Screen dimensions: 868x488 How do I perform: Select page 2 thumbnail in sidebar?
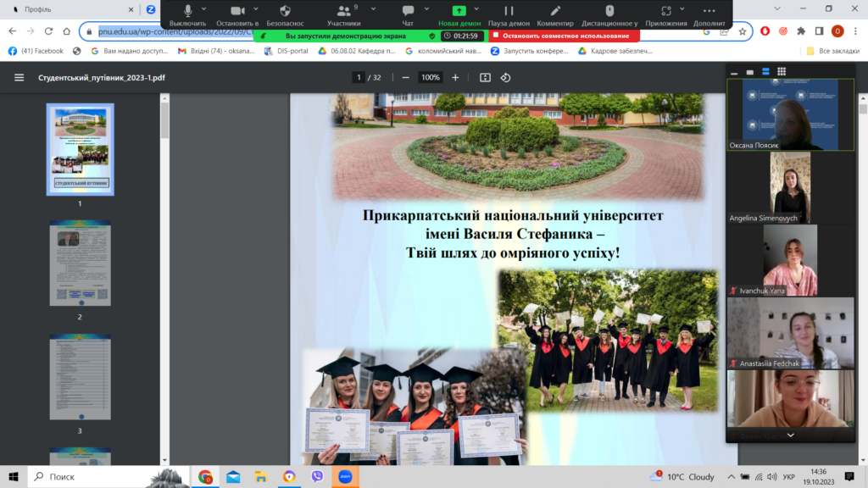80,264
